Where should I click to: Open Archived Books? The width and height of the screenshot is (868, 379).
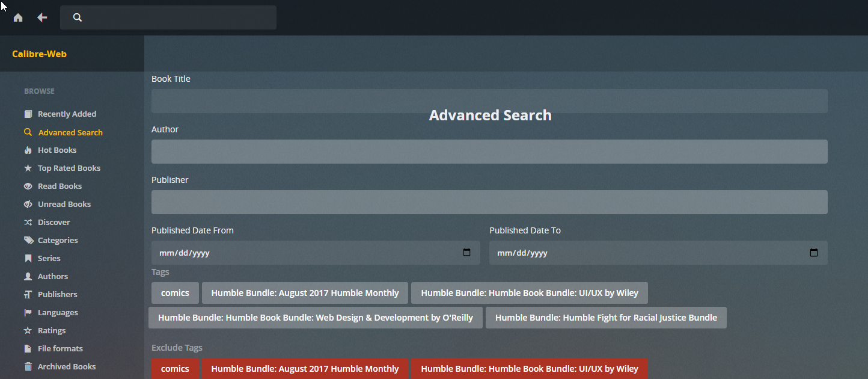[67, 366]
